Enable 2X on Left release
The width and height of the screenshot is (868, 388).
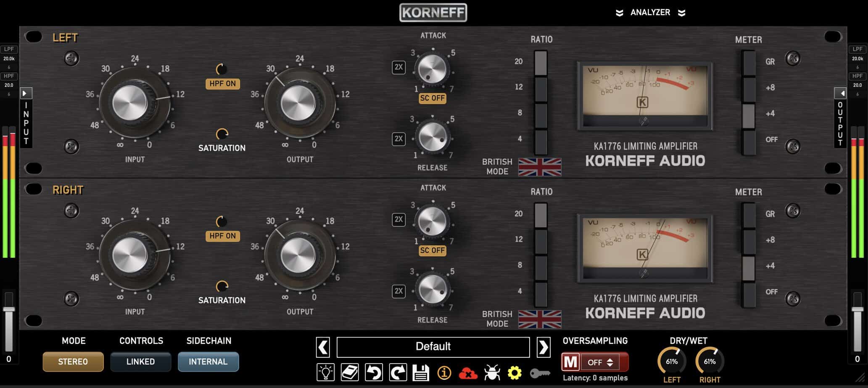398,139
